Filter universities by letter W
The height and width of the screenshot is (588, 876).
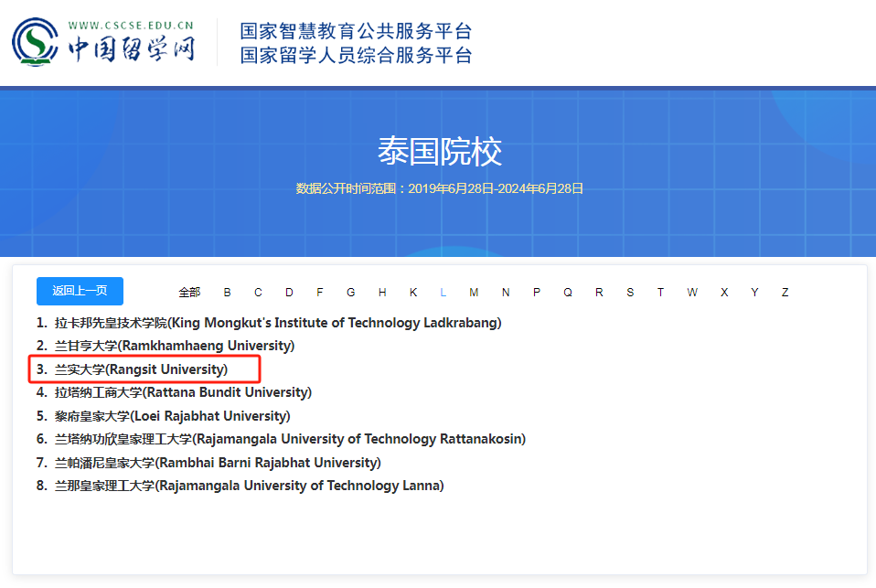pyautogui.click(x=692, y=293)
